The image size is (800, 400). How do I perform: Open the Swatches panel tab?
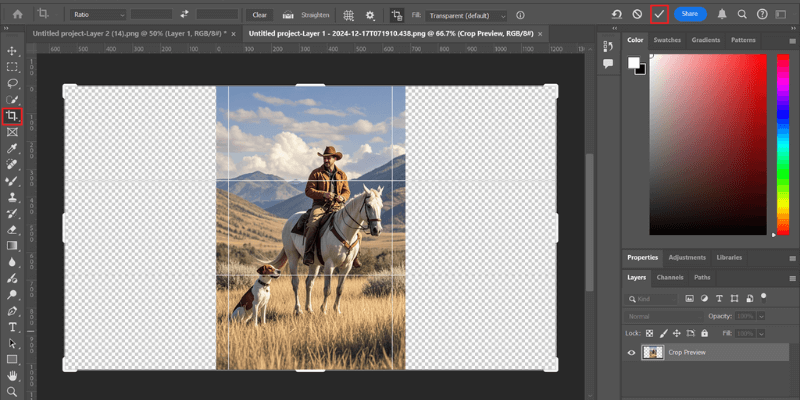[x=666, y=40]
